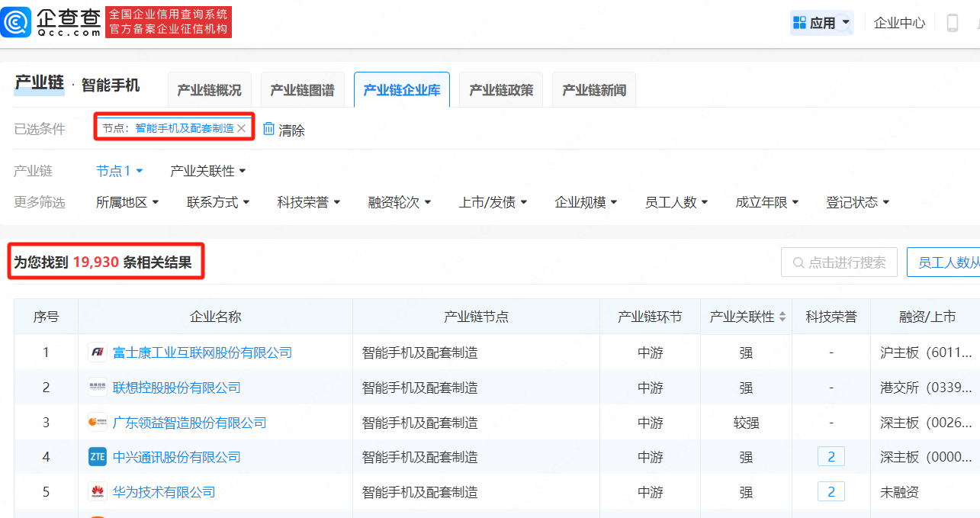The image size is (980, 518).
Task: Open the 融资轮次 filter dropdown
Action: (x=400, y=202)
